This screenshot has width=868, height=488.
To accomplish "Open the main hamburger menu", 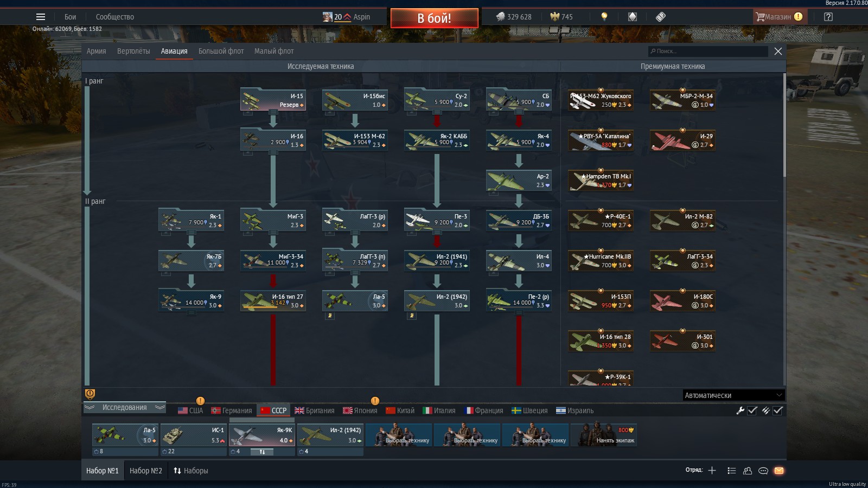I will 41,17.
